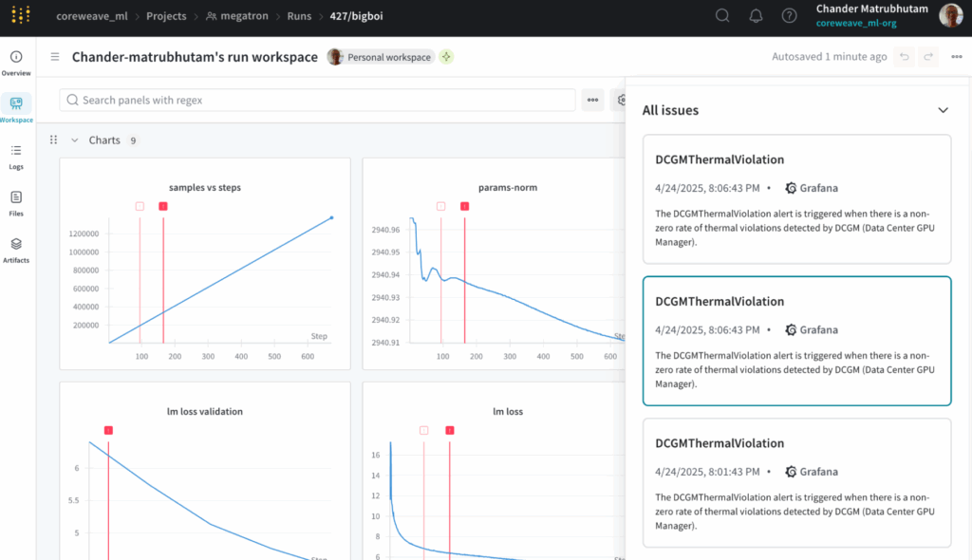Undo the last workspace change
Image resolution: width=972 pixels, height=560 pixels.
905,57
